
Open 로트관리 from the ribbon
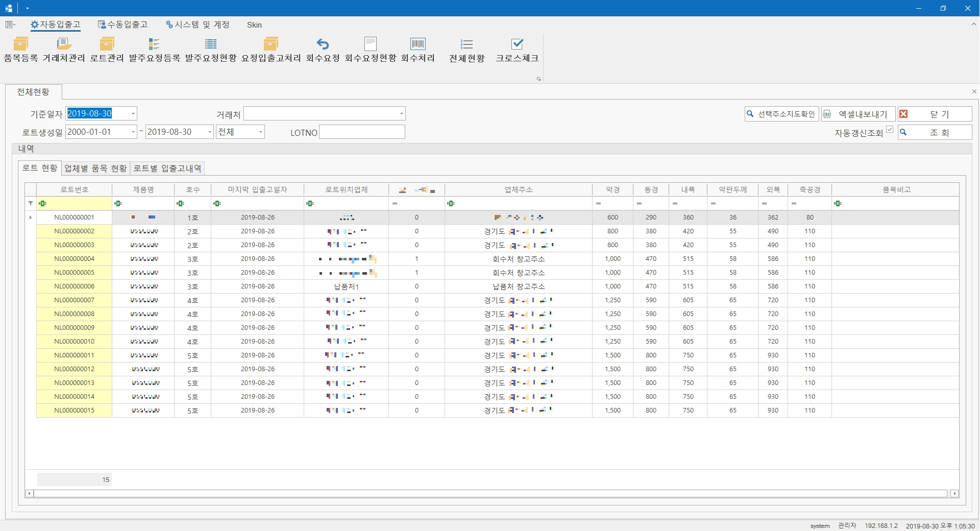pyautogui.click(x=107, y=44)
